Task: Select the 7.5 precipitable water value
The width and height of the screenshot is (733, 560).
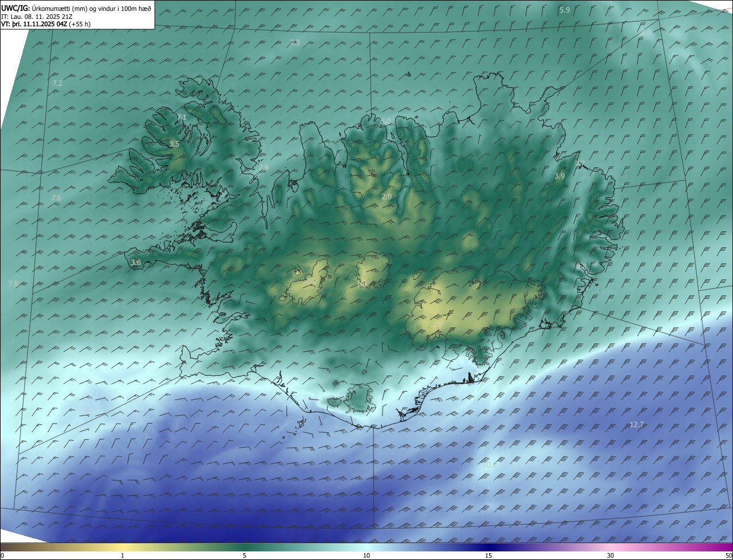Action: pyautogui.click(x=295, y=42)
